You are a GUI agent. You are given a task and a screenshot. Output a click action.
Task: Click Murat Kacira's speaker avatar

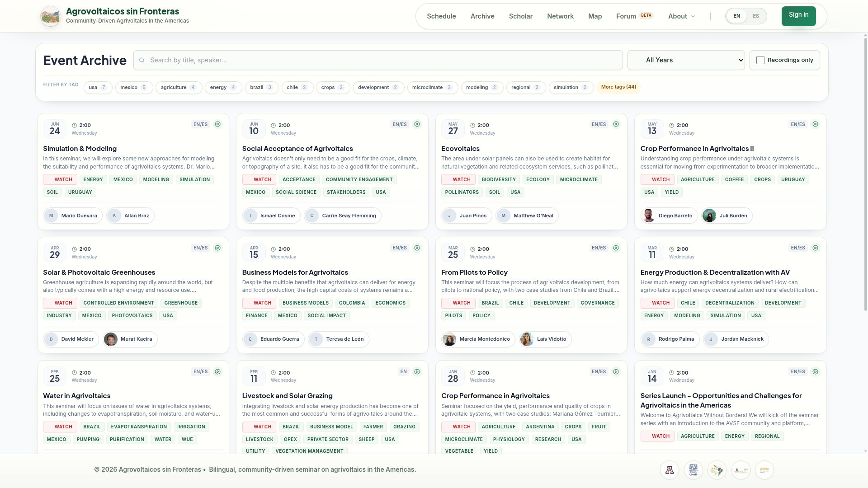pyautogui.click(x=111, y=339)
